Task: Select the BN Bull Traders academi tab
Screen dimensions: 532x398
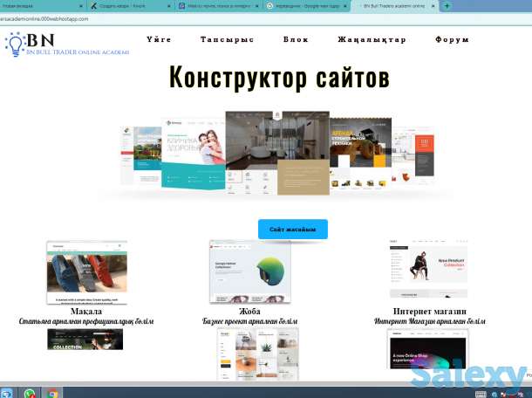Action: 394,6
